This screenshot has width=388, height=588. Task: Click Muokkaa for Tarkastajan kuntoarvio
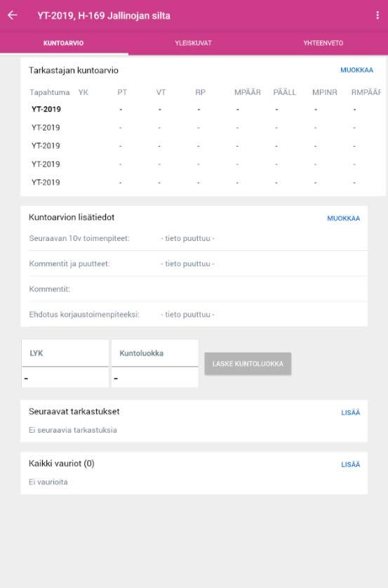click(x=356, y=70)
